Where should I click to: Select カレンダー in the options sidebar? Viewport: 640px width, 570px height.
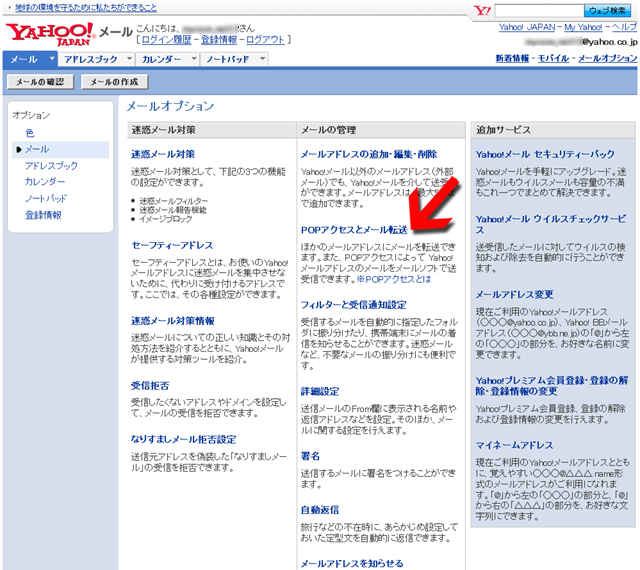coord(45,182)
